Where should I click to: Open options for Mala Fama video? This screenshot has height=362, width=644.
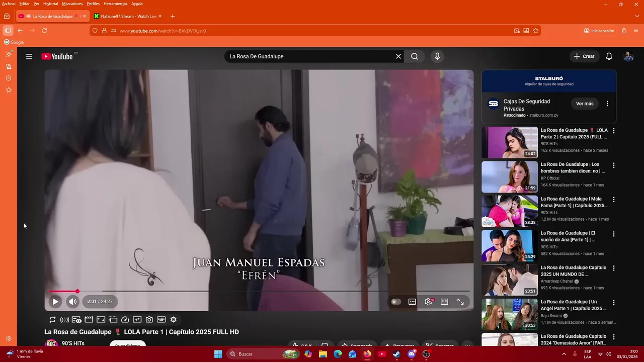click(x=613, y=200)
